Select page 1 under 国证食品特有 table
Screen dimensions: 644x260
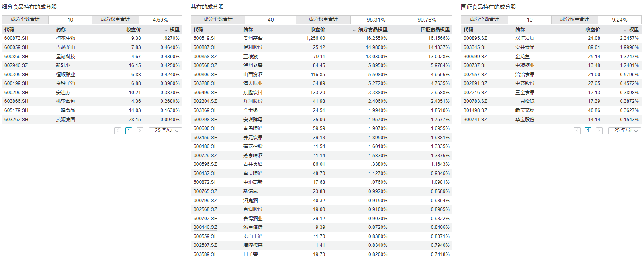click(588, 131)
